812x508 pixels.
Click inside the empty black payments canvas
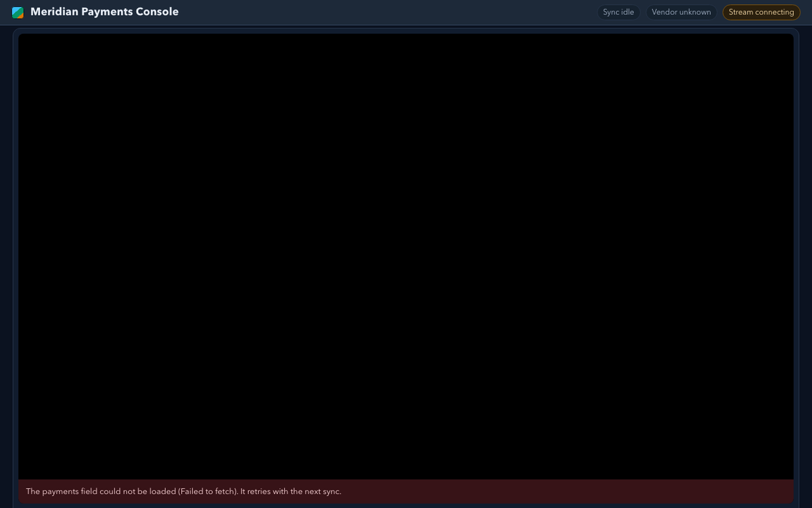(406, 257)
